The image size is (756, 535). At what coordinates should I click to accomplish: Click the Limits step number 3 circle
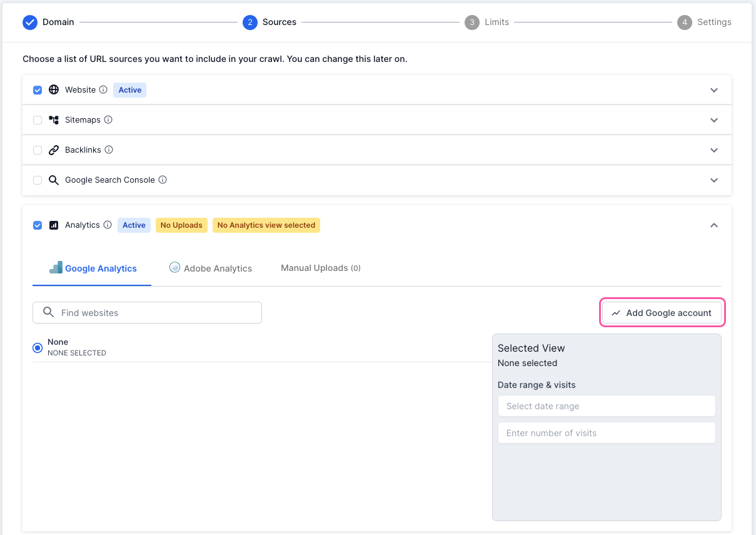point(471,23)
